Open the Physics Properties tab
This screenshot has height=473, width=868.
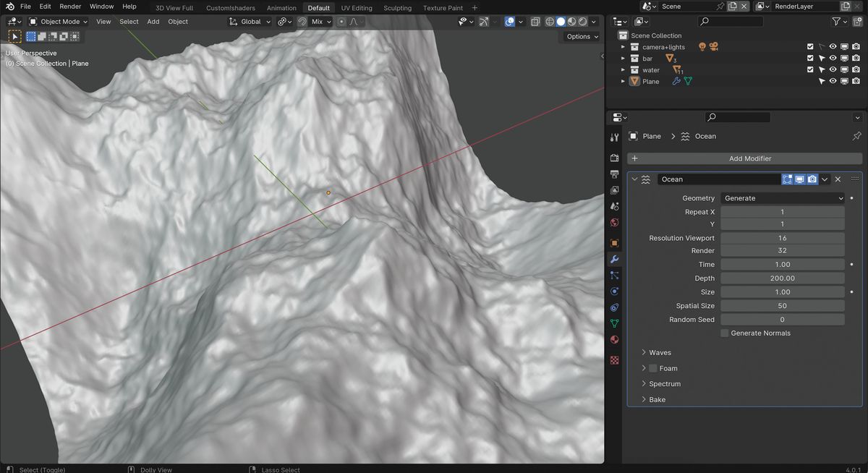[614, 291]
